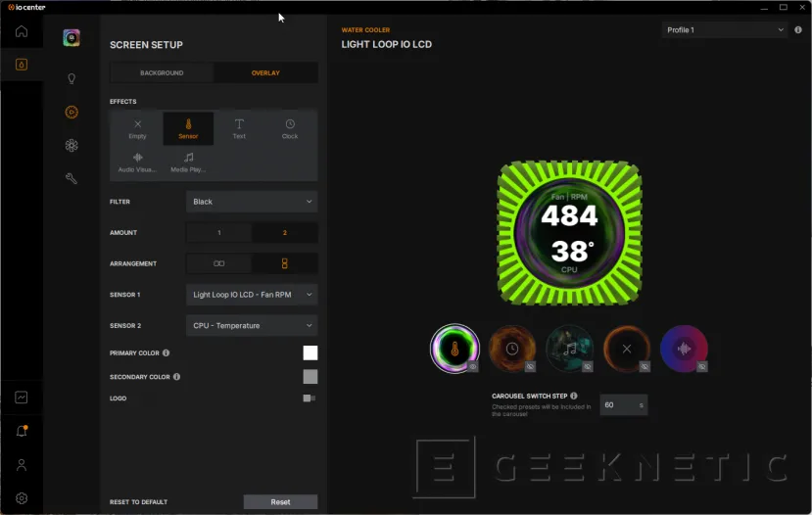Image resolution: width=812 pixels, height=515 pixels.
Task: Open the wrench tools section icon
Action: click(72, 178)
